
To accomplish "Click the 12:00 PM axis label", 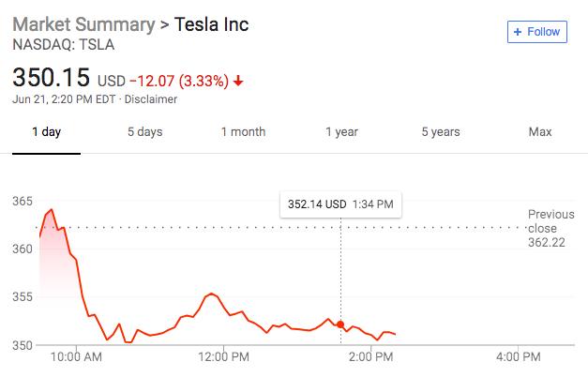I will (x=225, y=357).
